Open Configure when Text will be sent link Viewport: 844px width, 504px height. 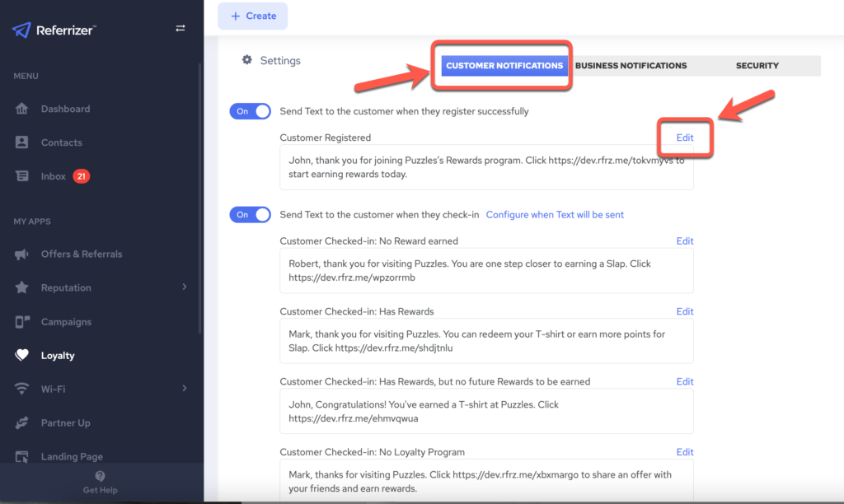click(555, 215)
